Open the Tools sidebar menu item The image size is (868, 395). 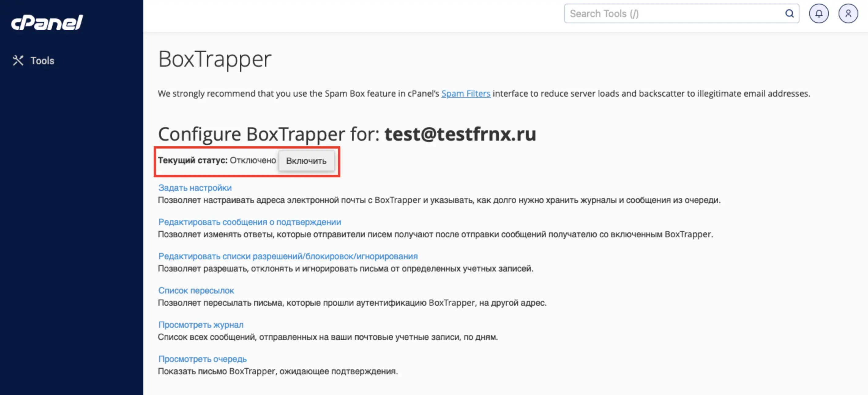[34, 61]
